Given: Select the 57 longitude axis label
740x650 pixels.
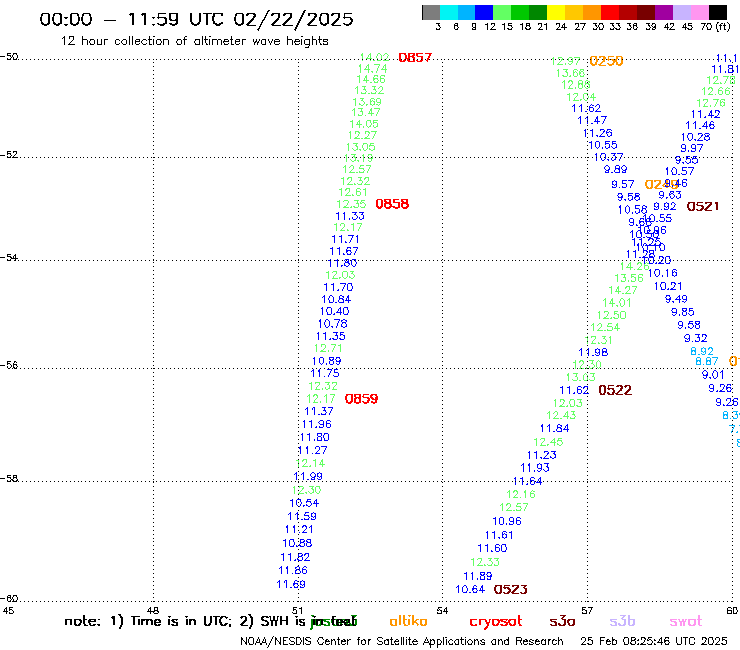Looking at the screenshot, I should point(587,610).
